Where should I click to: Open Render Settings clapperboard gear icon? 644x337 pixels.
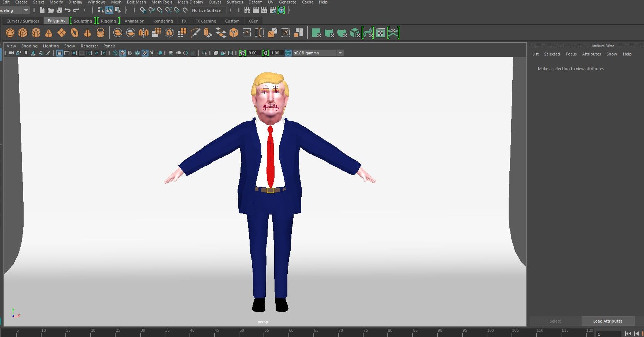point(273,10)
